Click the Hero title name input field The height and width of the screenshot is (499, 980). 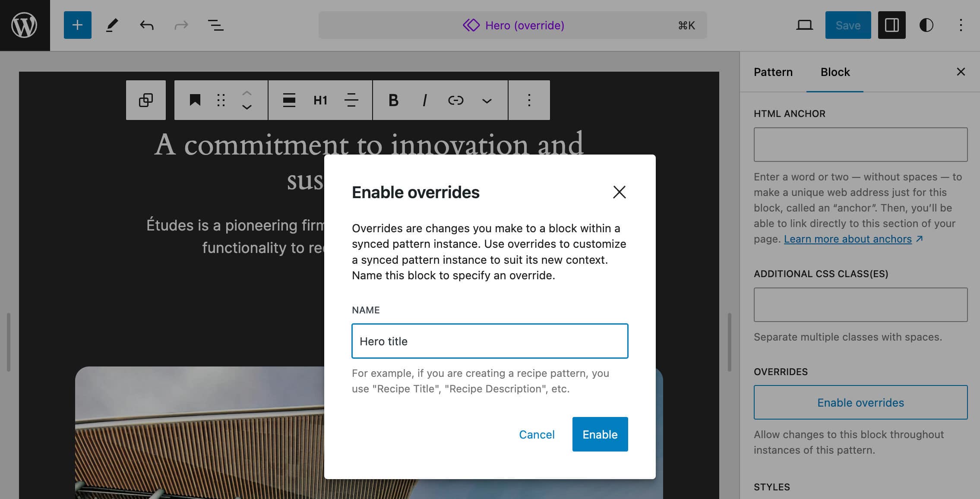(x=490, y=341)
